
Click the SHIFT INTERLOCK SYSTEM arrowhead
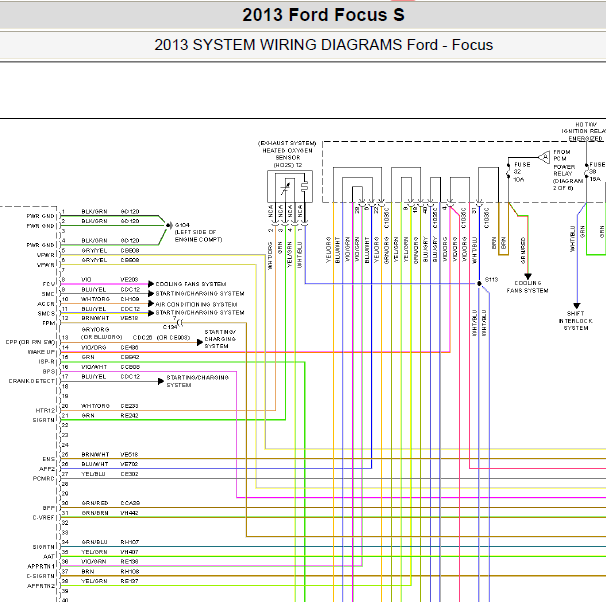[577, 306]
